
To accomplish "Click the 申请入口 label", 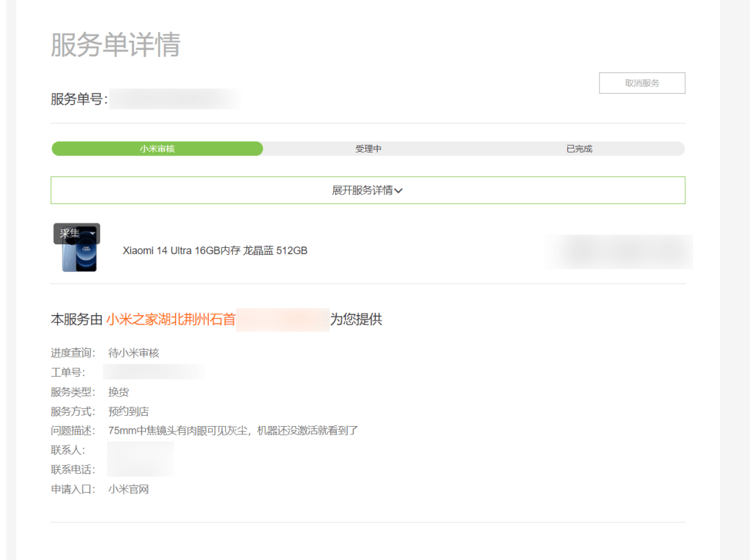I will 73,489.
